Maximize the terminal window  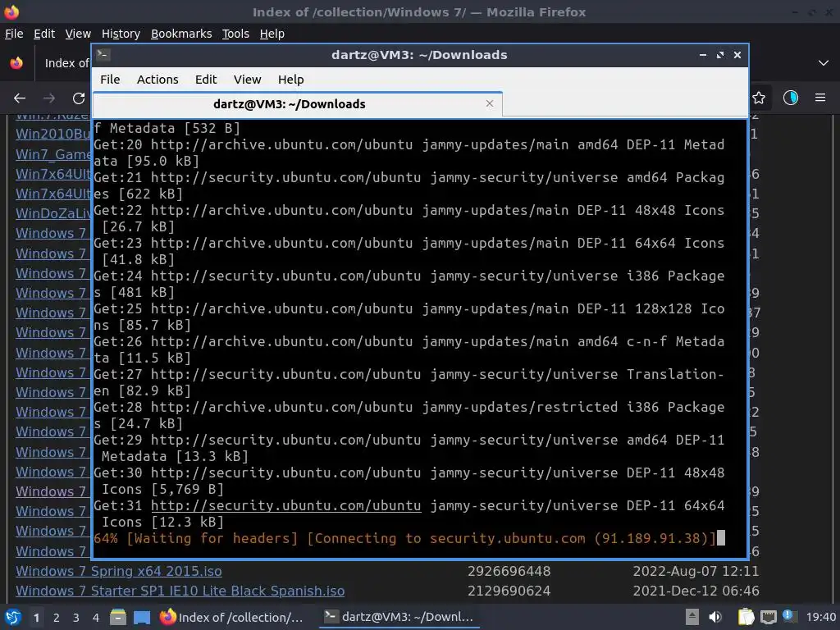720,55
